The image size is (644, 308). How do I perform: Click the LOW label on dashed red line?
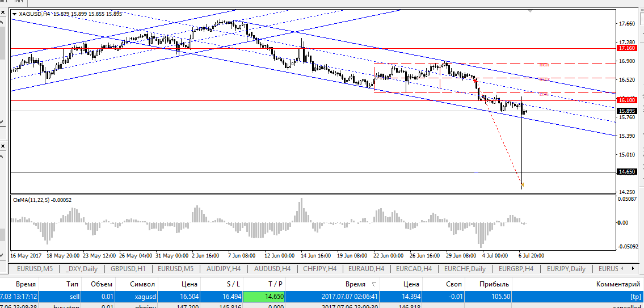[x=544, y=95]
